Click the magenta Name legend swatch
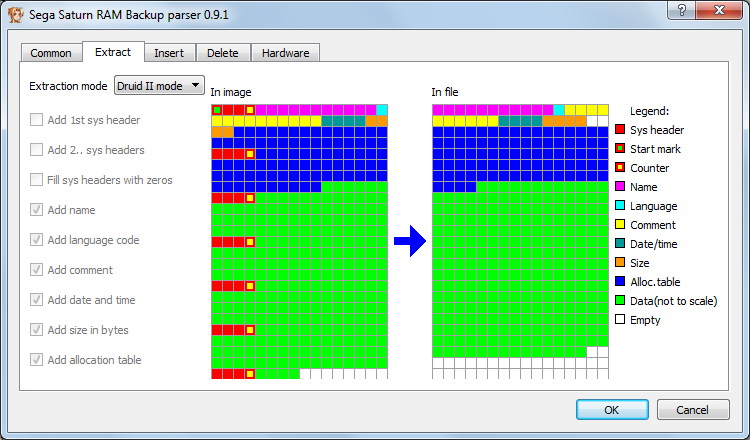 [620, 187]
